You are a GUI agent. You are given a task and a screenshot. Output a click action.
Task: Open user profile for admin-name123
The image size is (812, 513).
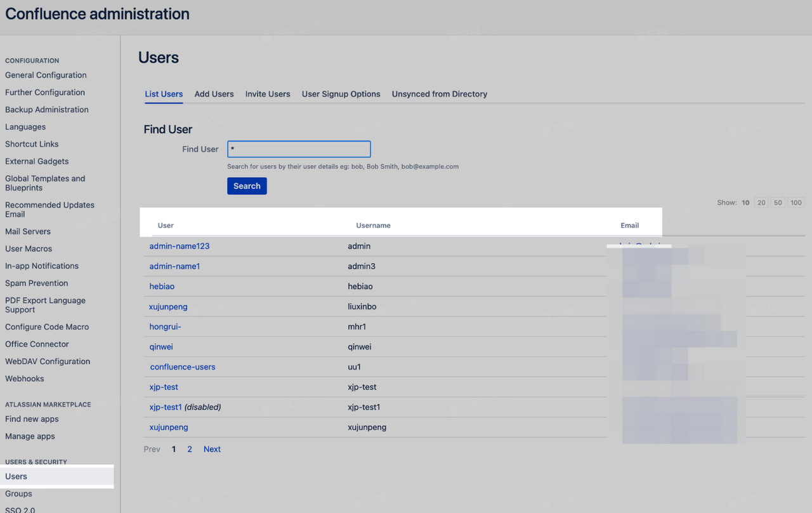point(180,245)
